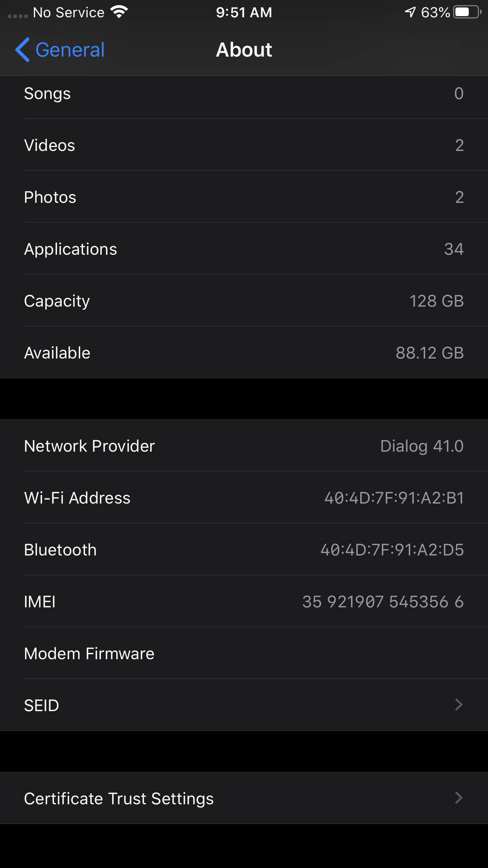488x868 pixels.
Task: Tap the battery icon in status bar
Action: click(x=467, y=12)
